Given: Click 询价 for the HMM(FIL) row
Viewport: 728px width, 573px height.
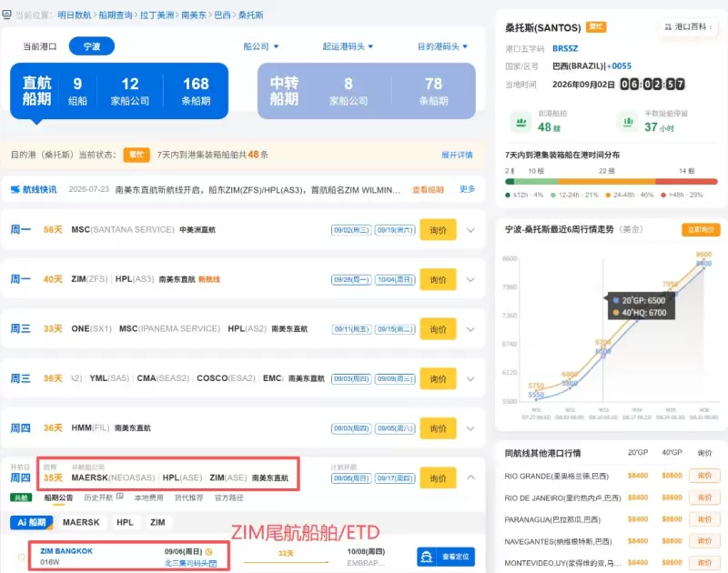Looking at the screenshot, I should tap(438, 428).
